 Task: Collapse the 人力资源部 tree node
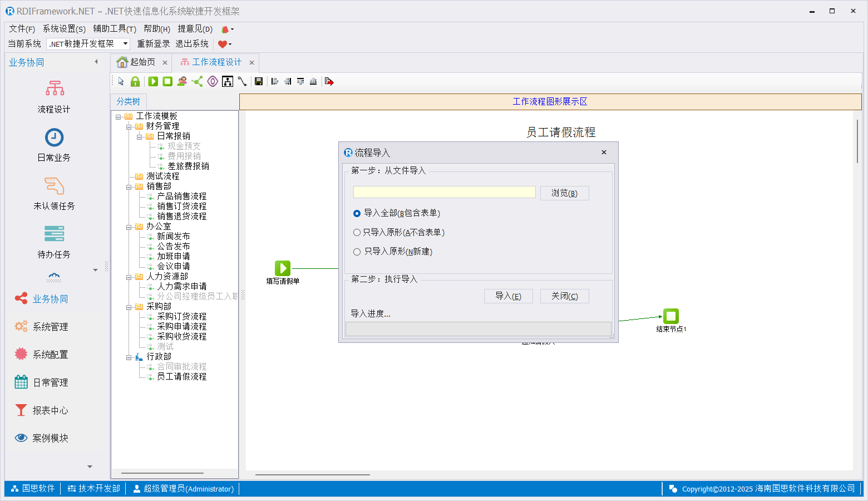coord(129,277)
